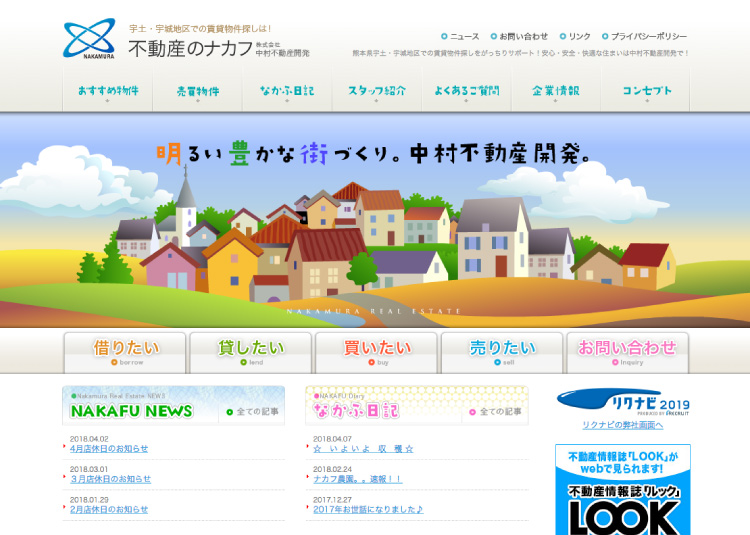This screenshot has width=750, height=535.
Task: View 全ての記事 for なかふ日記 diary
Action: point(500,411)
